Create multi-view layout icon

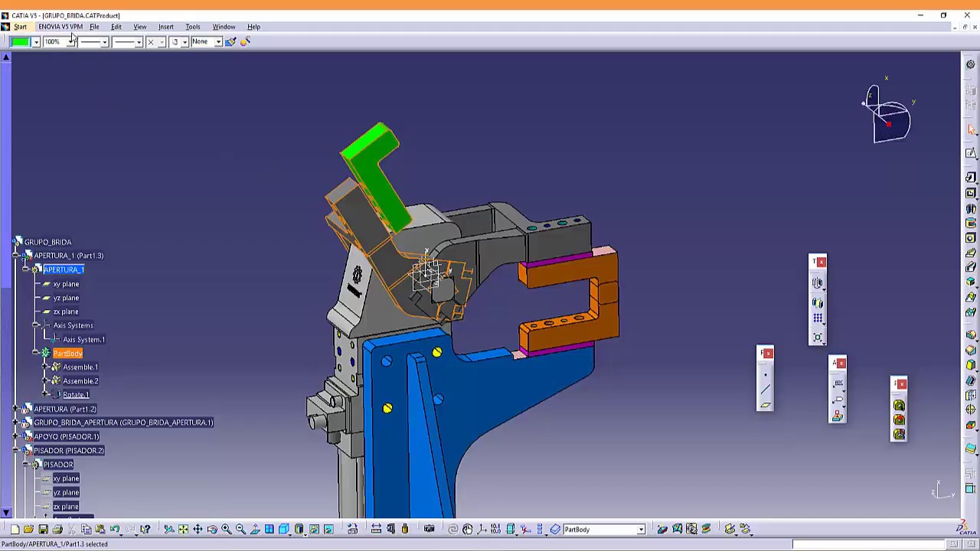click(x=269, y=529)
